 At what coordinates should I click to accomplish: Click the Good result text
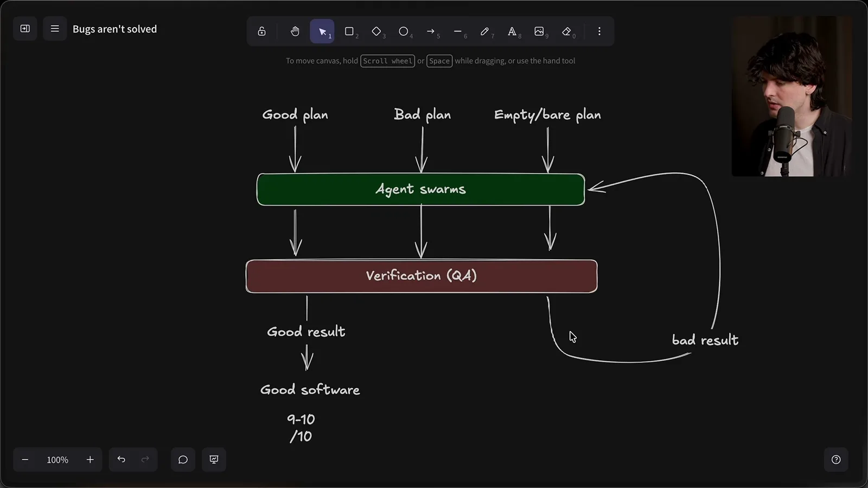[306, 332]
